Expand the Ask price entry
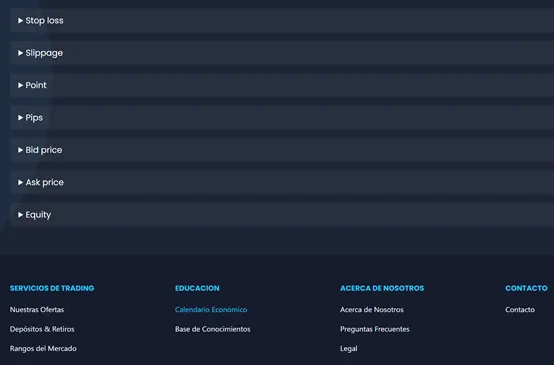 [x=282, y=182]
